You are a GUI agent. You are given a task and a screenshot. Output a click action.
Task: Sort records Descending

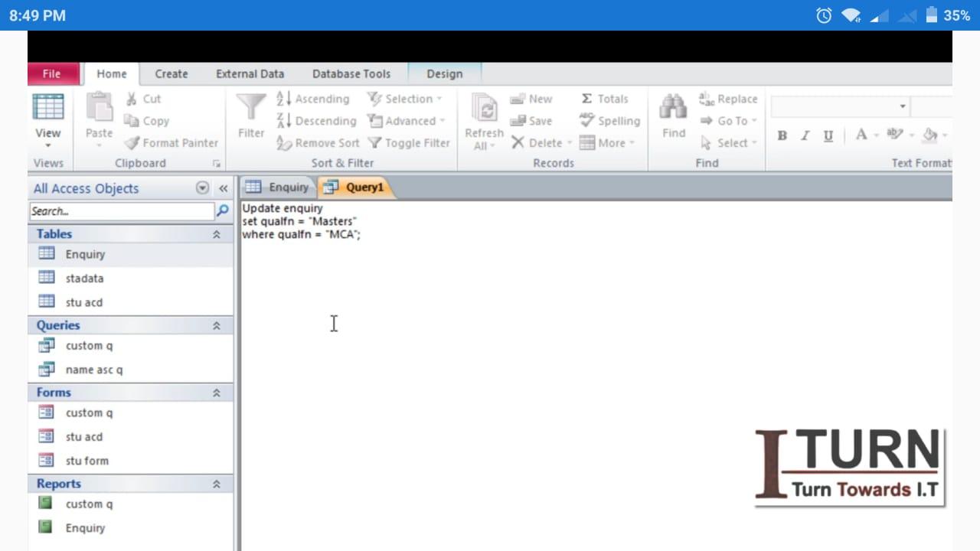click(x=316, y=121)
